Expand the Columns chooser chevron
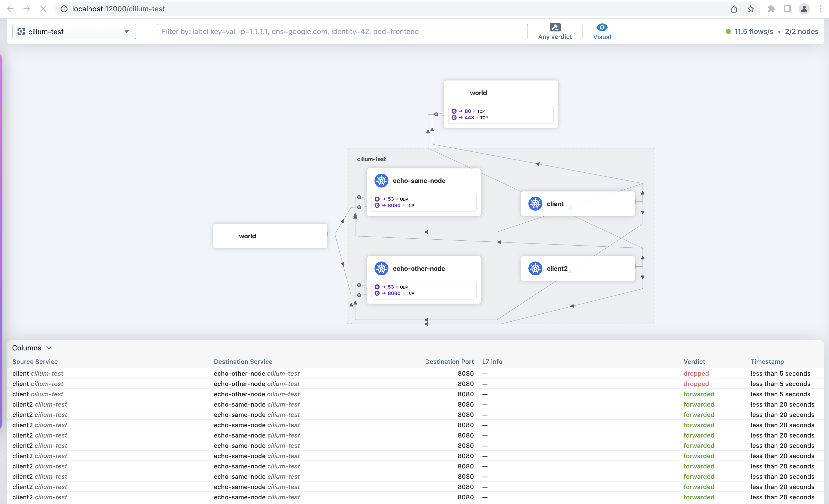The width and height of the screenshot is (829, 504). click(49, 348)
